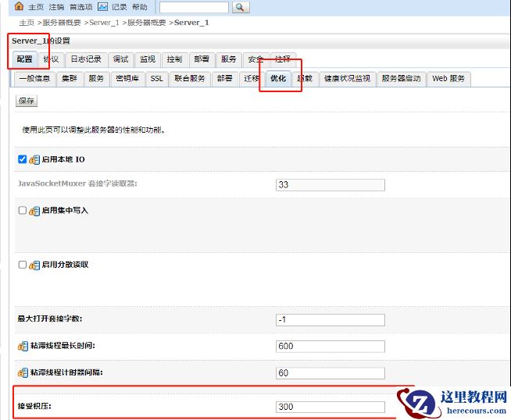511x420 pixels.
Task: Click the icon beside 启用本地 IO
Action: 34,159
